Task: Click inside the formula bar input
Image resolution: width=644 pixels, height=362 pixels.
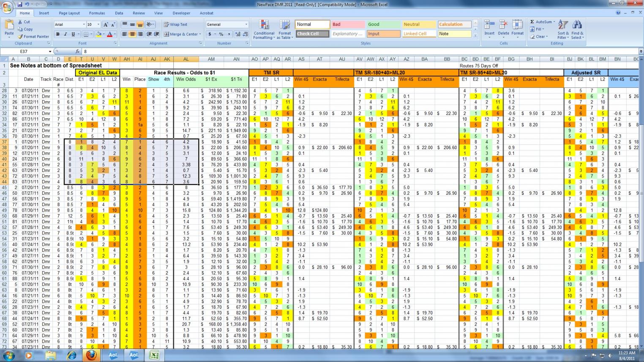Action: (359, 52)
